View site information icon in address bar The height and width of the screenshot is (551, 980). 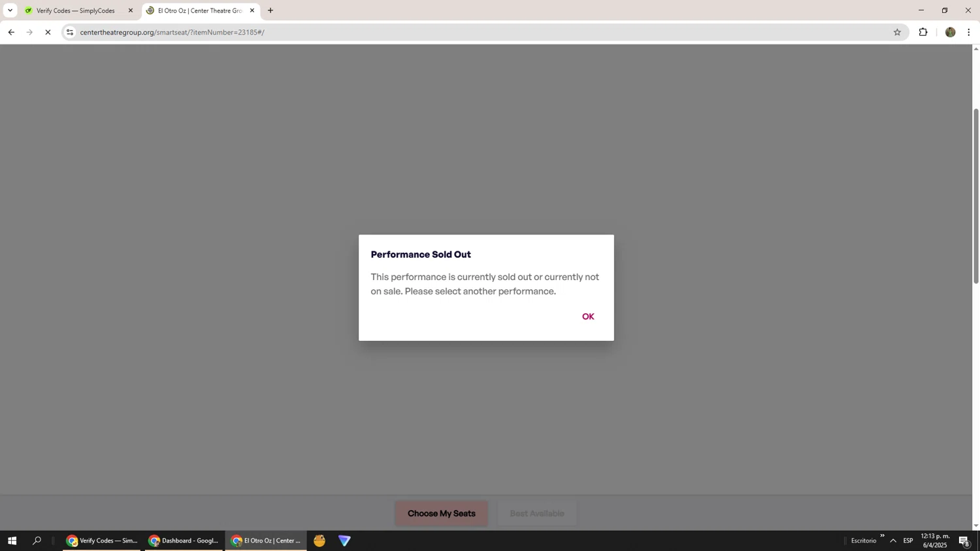(70, 32)
